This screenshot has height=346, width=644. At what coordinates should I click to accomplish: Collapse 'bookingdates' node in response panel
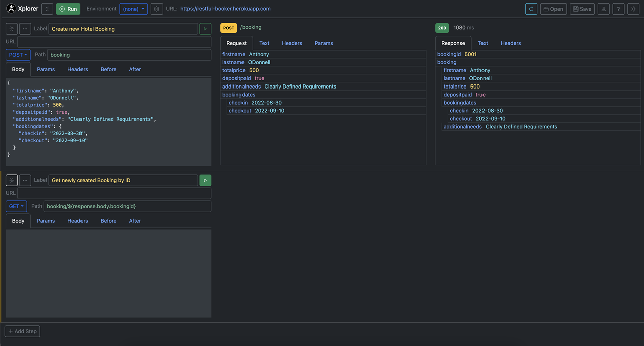[460, 103]
